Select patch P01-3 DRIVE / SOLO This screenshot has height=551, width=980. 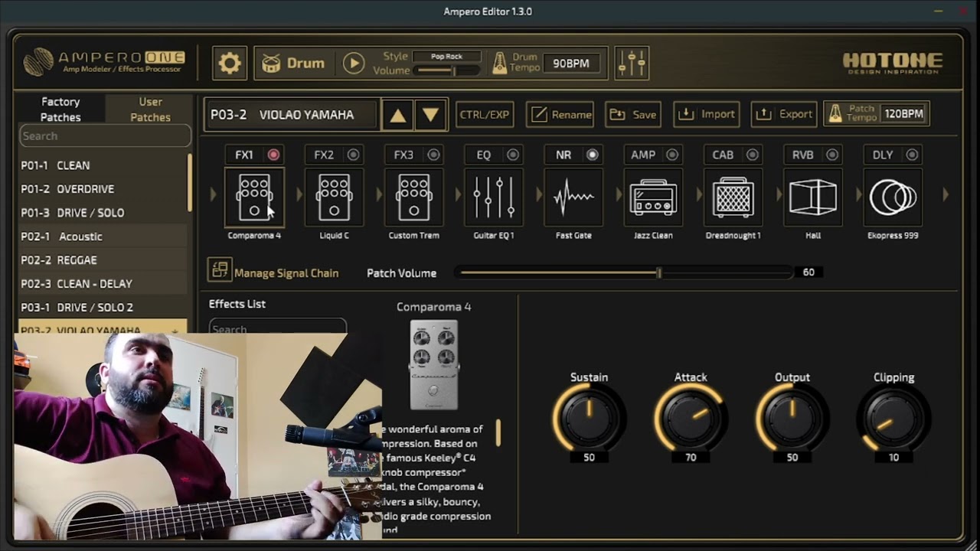click(x=103, y=213)
